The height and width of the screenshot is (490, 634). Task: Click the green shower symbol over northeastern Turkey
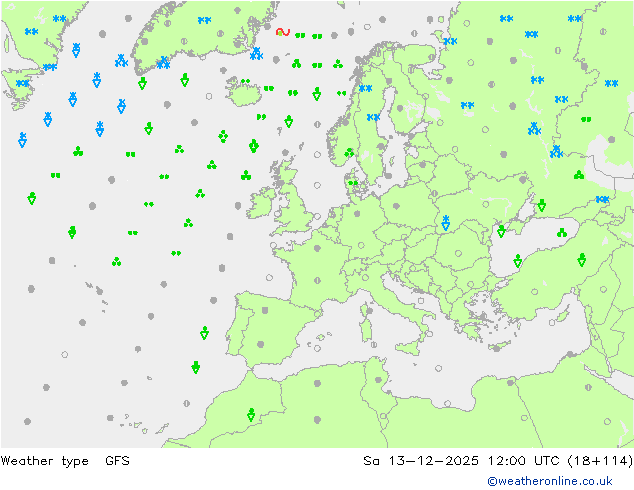tap(582, 260)
